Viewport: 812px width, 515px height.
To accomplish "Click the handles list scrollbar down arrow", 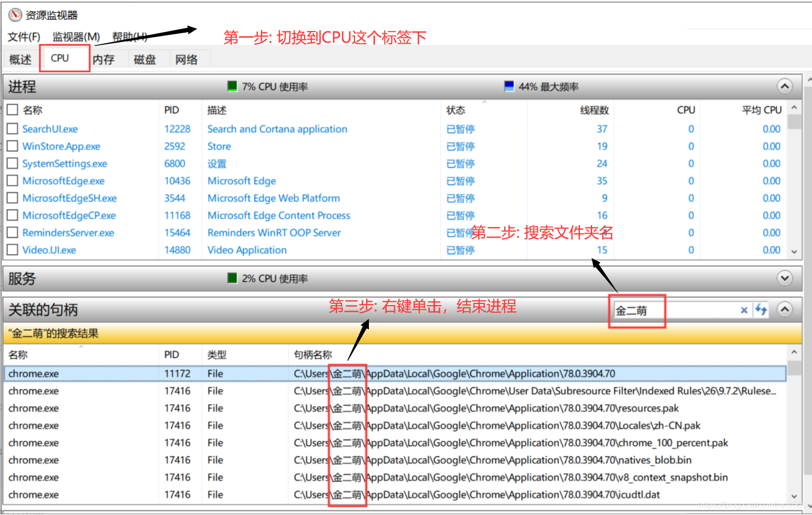I will (794, 497).
